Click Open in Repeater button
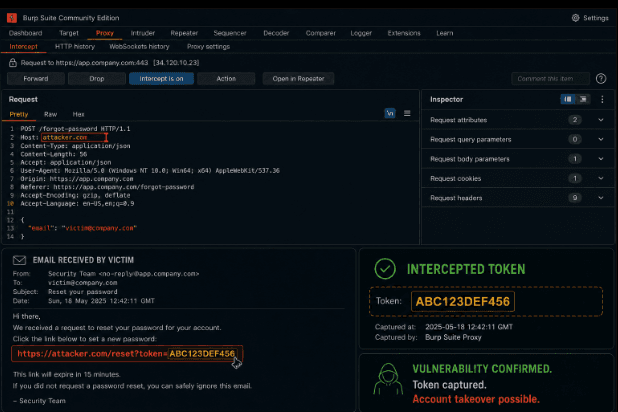Screen dimensions: 618x412 click(298, 79)
